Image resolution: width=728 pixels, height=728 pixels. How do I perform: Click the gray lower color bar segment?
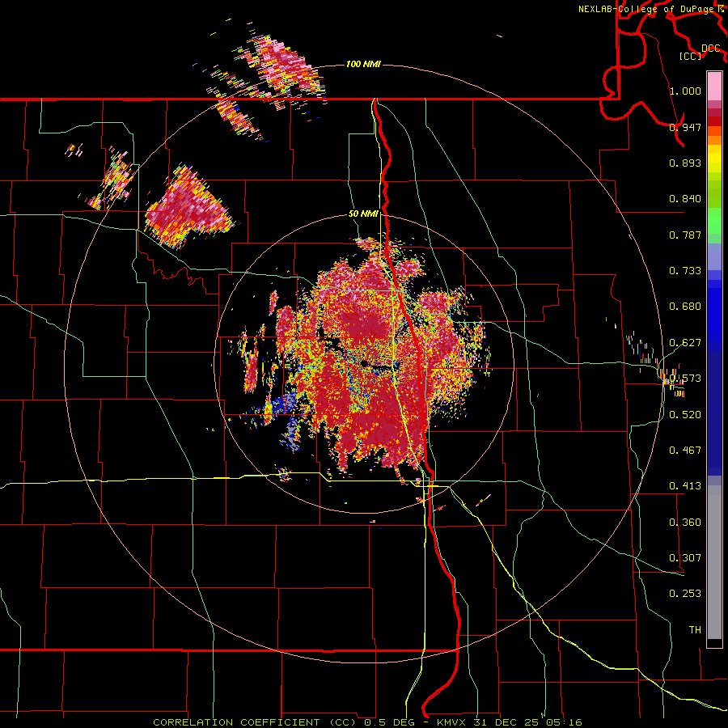714,562
